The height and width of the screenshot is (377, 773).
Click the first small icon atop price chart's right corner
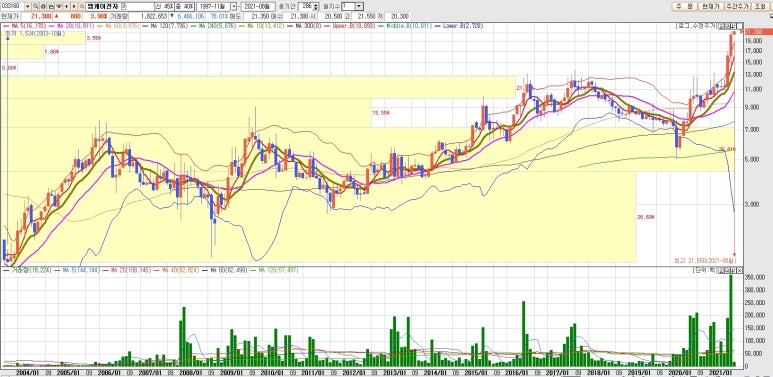point(721,26)
